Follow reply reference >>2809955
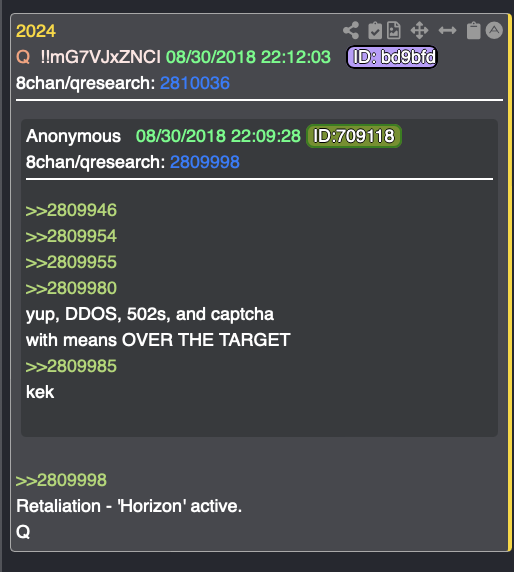This screenshot has width=514, height=572. click(71, 262)
